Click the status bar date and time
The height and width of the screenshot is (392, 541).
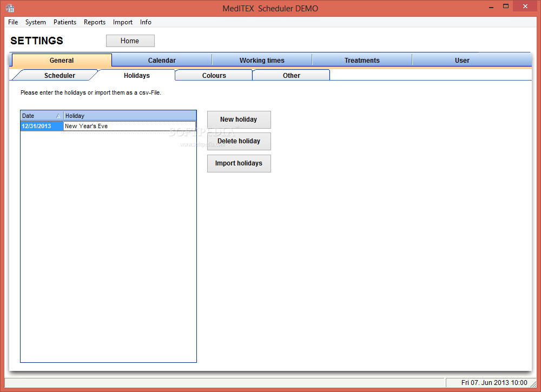click(x=494, y=383)
